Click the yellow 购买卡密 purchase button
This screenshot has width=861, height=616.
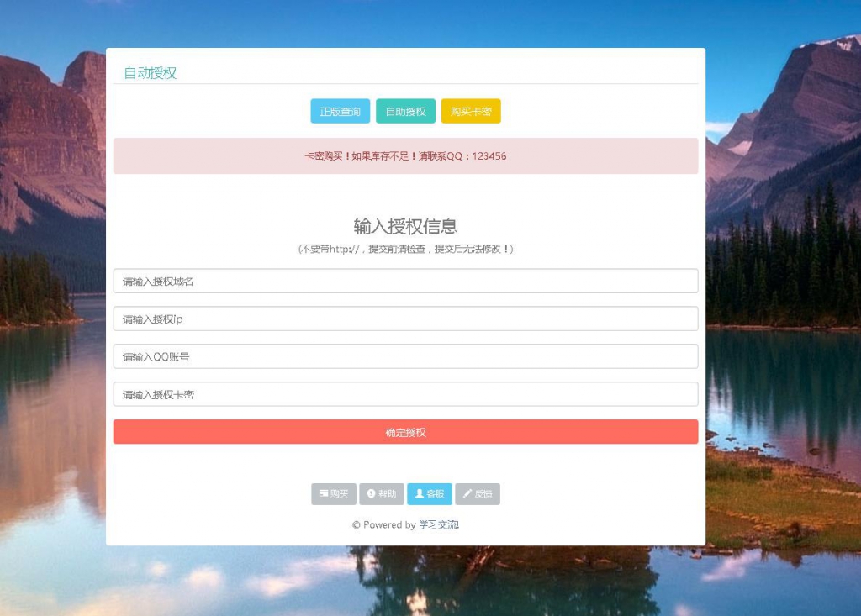click(x=471, y=110)
